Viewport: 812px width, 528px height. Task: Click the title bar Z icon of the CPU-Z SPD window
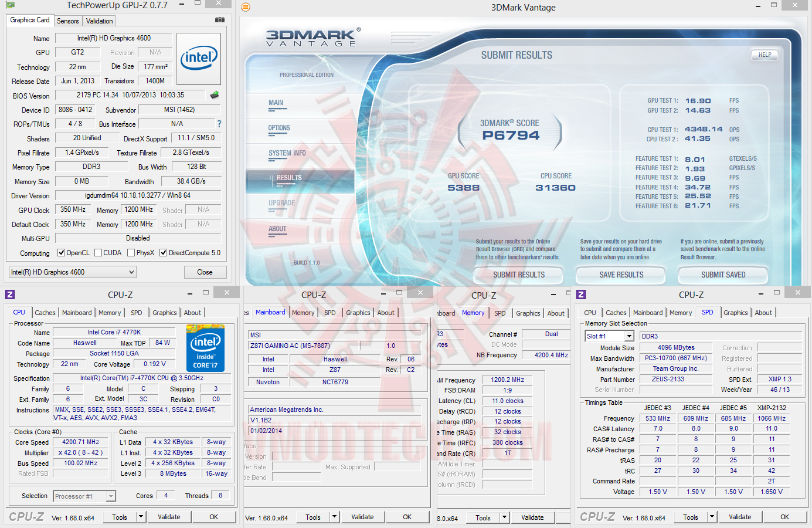pyautogui.click(x=581, y=295)
